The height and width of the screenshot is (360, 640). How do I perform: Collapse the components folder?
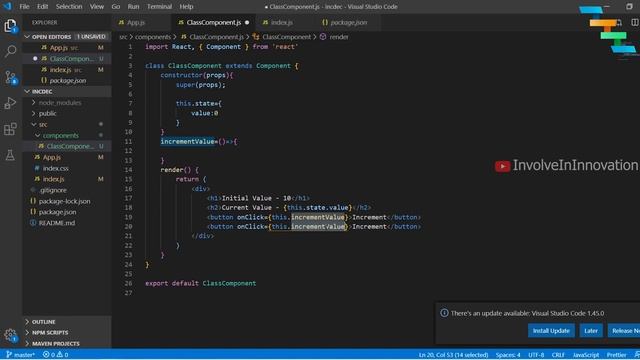[67, 136]
